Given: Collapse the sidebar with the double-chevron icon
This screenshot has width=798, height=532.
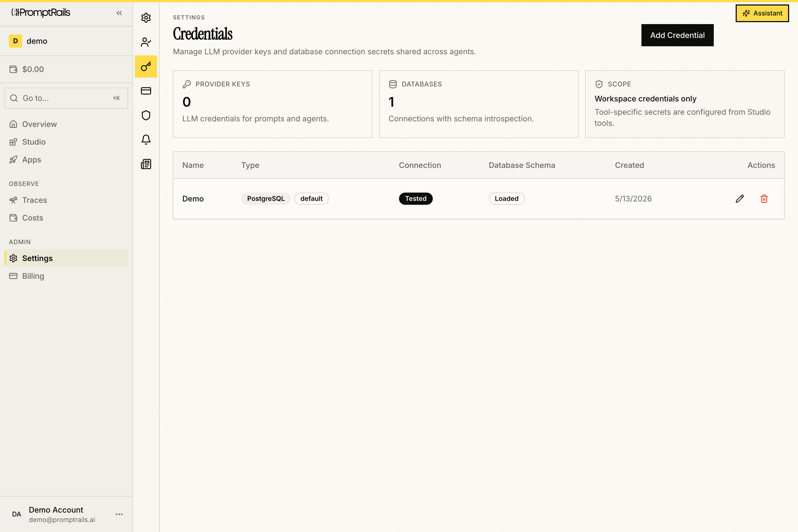Looking at the screenshot, I should [x=119, y=13].
